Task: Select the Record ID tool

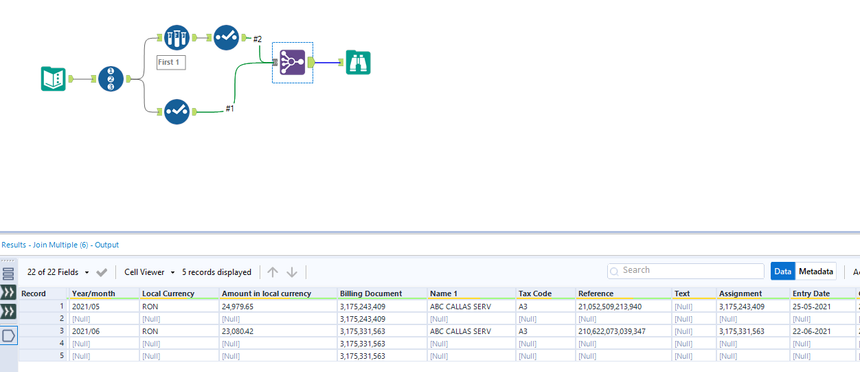Action: 111,79
